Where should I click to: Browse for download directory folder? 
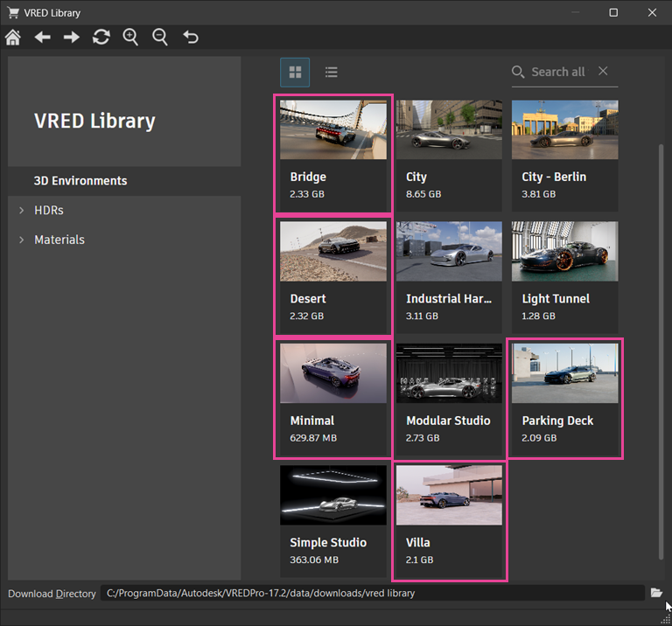point(656,593)
